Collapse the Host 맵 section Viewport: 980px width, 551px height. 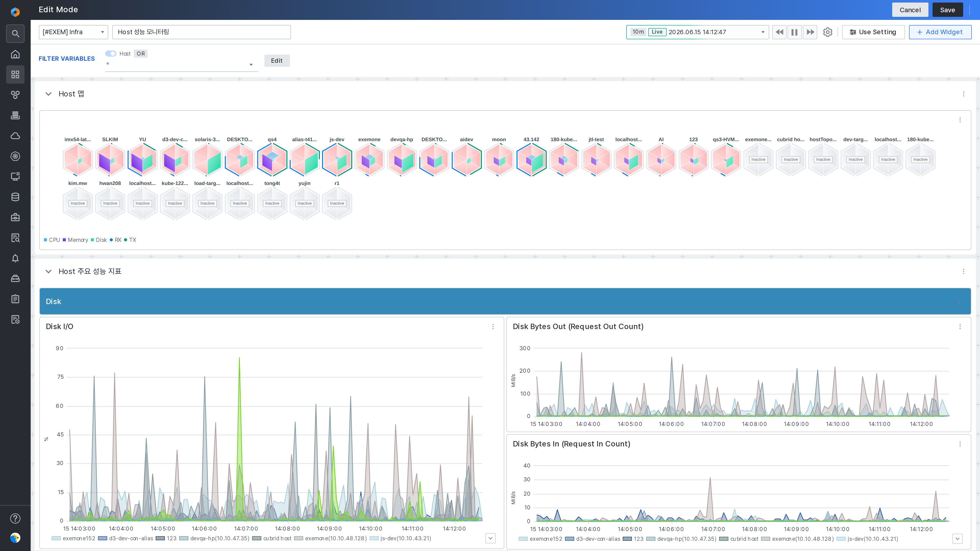click(48, 94)
